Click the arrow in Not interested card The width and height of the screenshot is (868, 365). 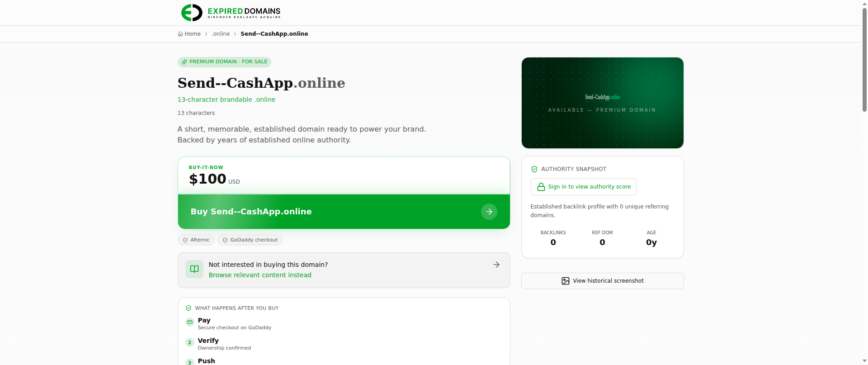pyautogui.click(x=496, y=265)
